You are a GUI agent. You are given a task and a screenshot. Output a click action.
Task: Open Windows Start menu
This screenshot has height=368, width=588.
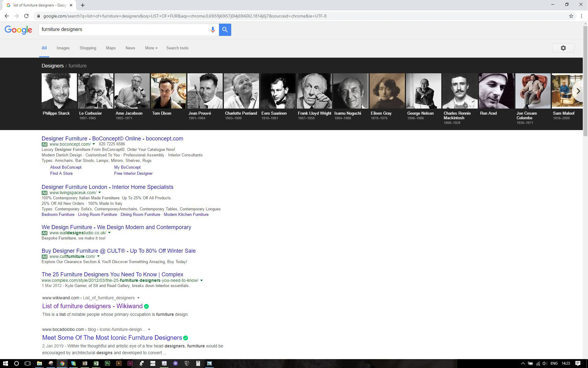(5, 363)
